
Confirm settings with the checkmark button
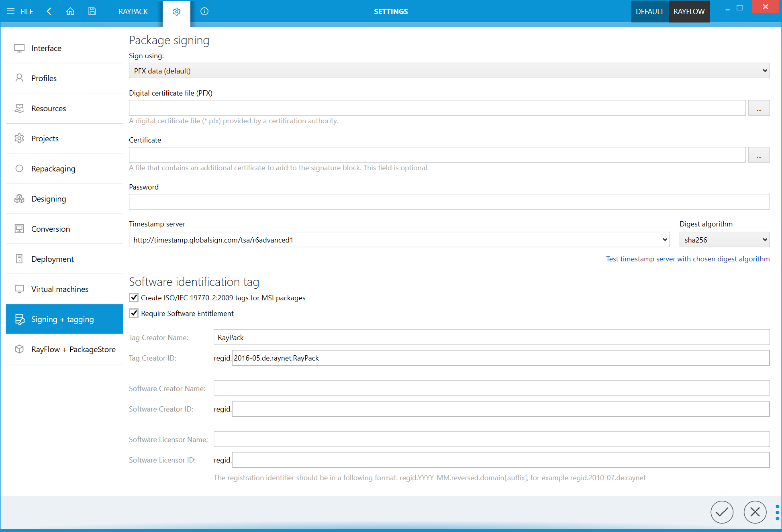722,512
